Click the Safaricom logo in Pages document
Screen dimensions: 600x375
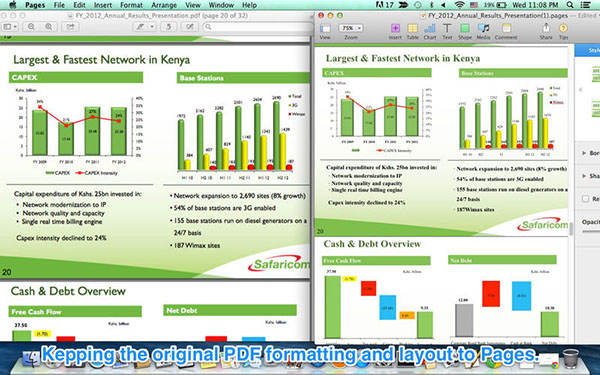click(x=543, y=225)
